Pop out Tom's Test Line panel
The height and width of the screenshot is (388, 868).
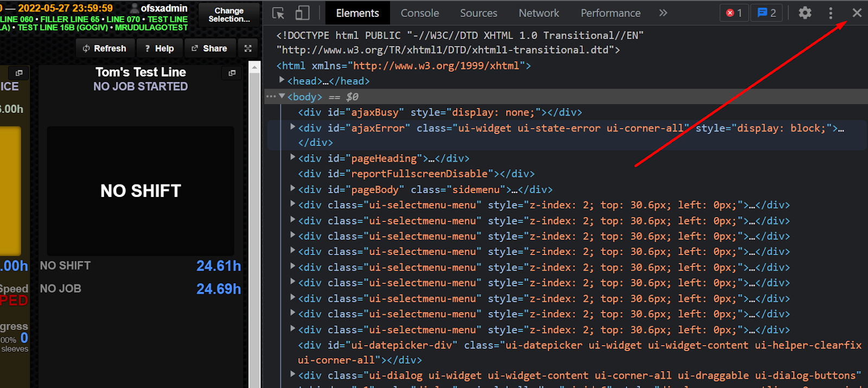click(x=232, y=73)
